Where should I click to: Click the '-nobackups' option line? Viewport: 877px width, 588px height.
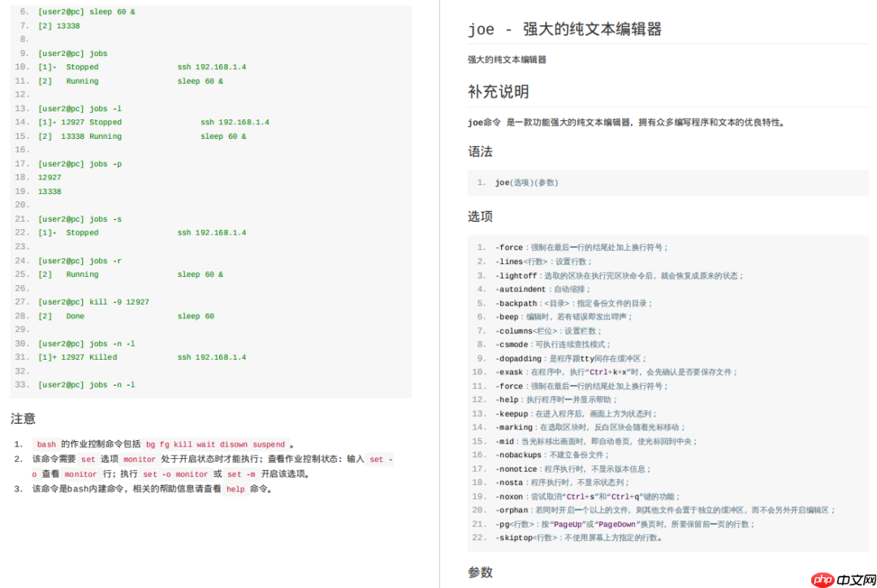[x=552, y=455]
